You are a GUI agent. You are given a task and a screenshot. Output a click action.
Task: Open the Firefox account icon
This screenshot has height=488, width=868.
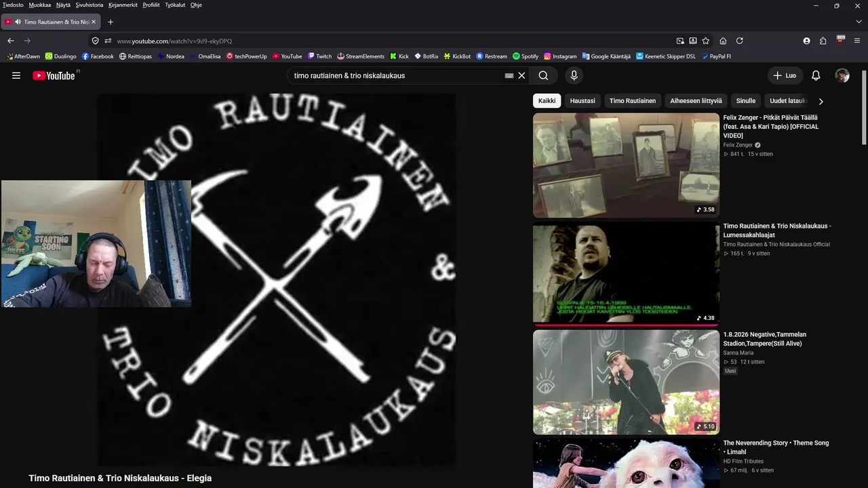click(806, 41)
